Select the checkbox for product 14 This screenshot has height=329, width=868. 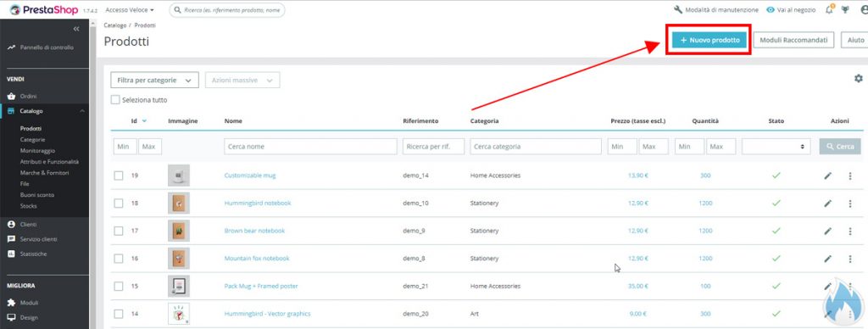coord(119,314)
